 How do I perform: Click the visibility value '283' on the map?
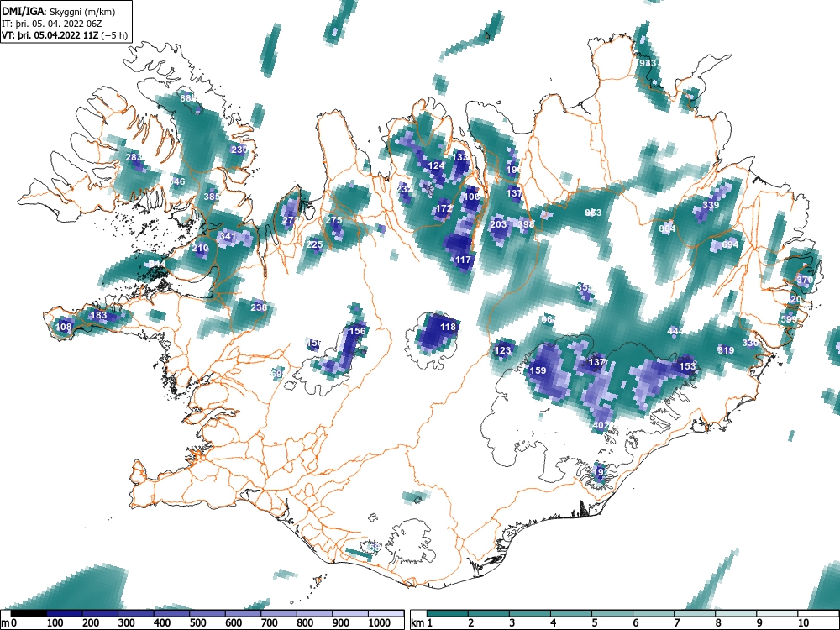(x=134, y=157)
